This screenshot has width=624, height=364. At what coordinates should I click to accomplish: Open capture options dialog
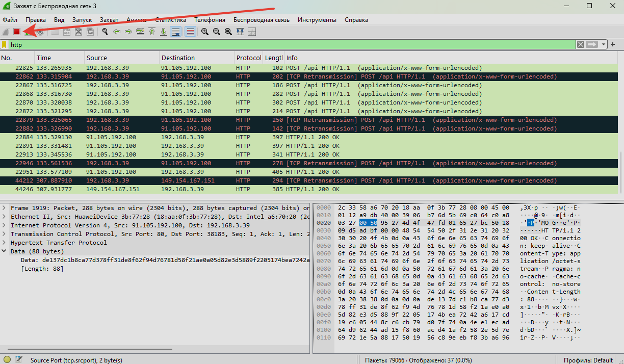pyautogui.click(x=40, y=32)
